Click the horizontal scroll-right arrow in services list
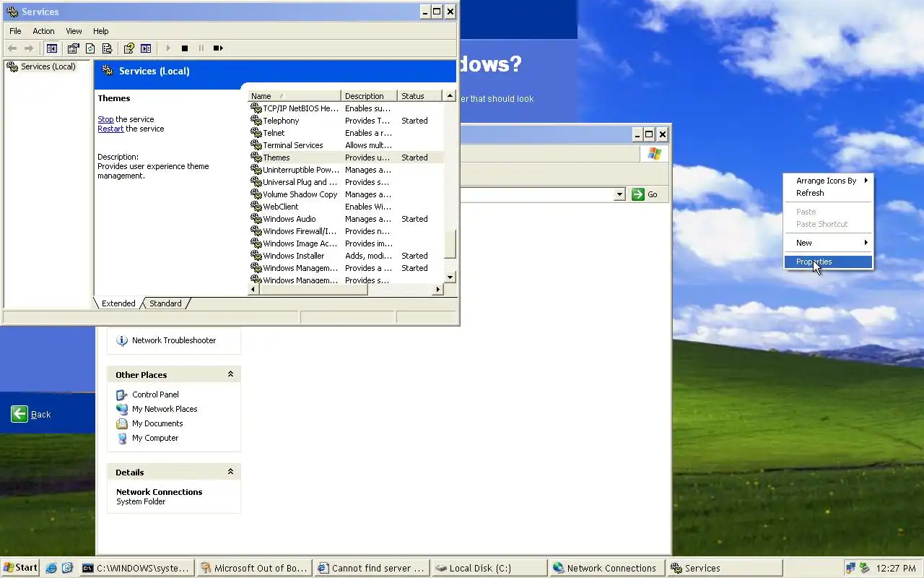The width and height of the screenshot is (924, 578). 437,290
